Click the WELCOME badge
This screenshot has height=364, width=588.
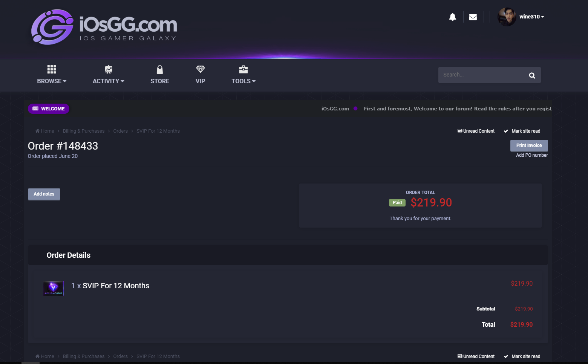click(x=49, y=109)
